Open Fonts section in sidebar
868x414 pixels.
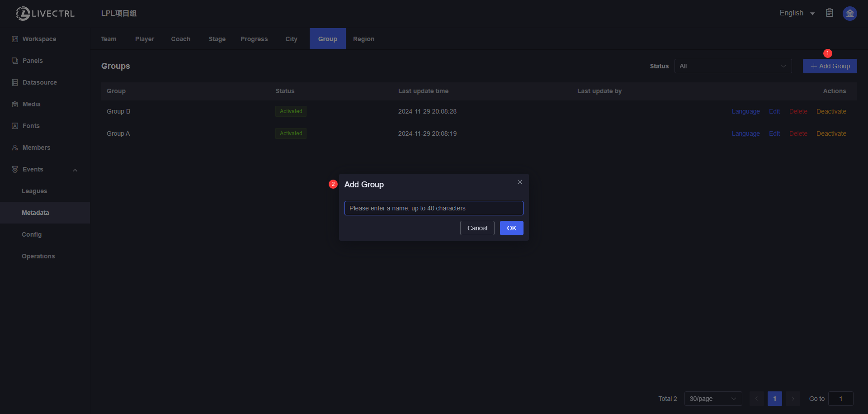31,126
